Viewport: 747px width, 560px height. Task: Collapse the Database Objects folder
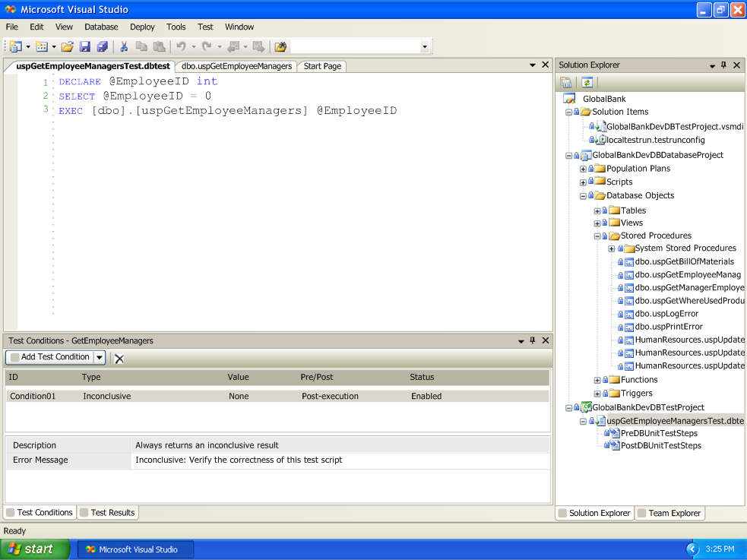click(x=583, y=196)
